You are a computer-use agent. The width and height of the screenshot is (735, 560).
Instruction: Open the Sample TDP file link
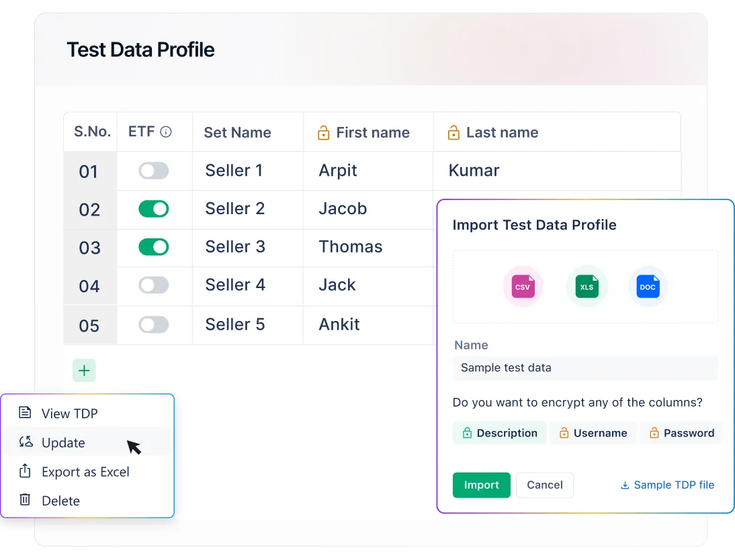(667, 485)
